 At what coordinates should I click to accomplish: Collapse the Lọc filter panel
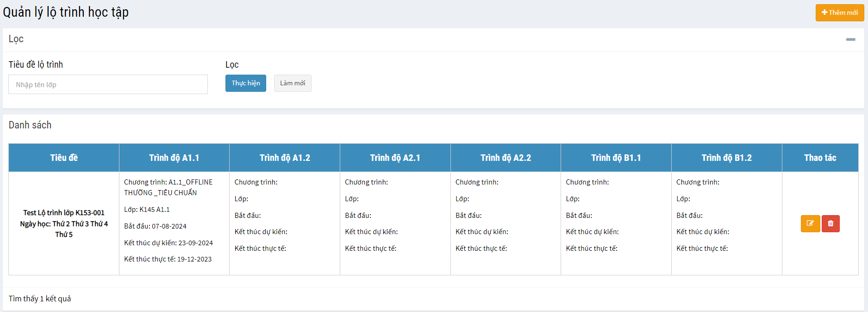850,39
